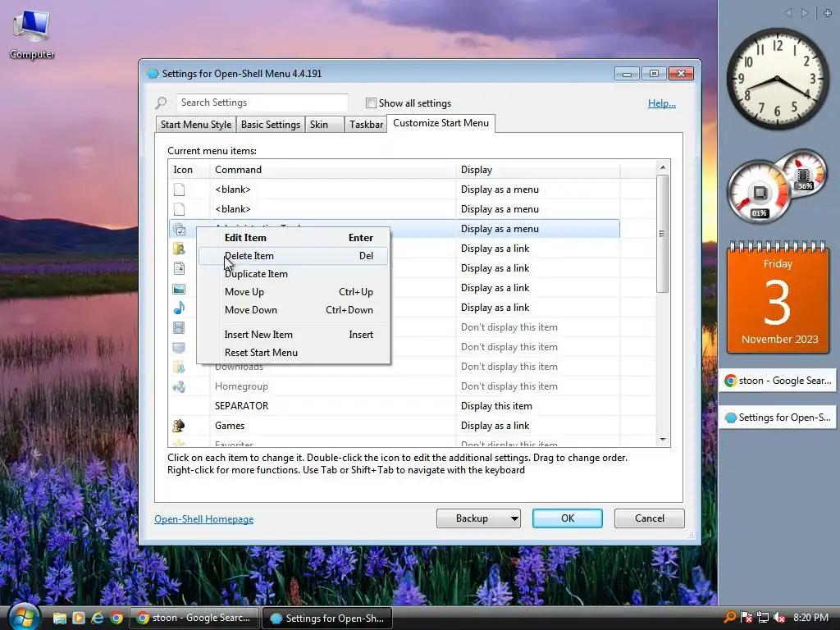This screenshot has height=630, width=840.
Task: Click the Command column header
Action: tap(332, 170)
